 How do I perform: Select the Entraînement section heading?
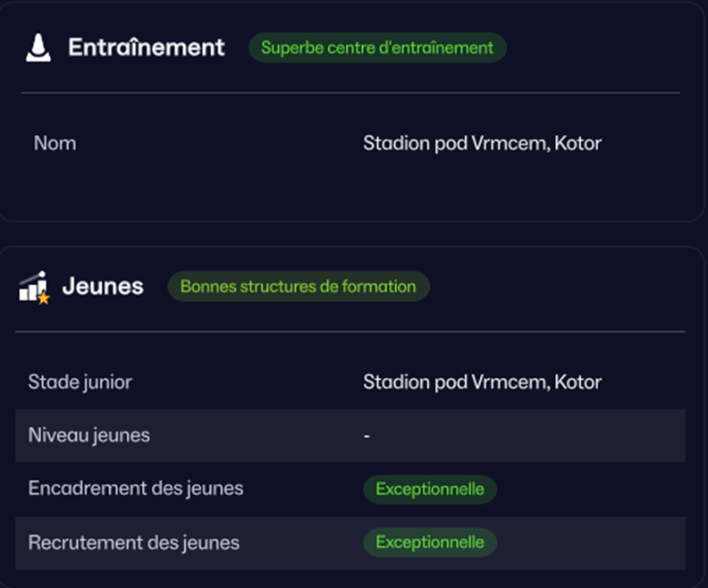point(147,47)
